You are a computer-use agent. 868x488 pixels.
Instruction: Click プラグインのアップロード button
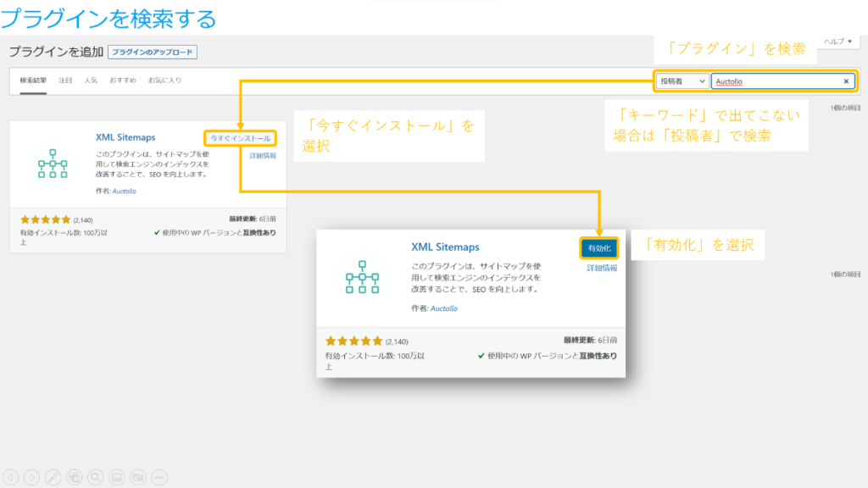coord(153,52)
